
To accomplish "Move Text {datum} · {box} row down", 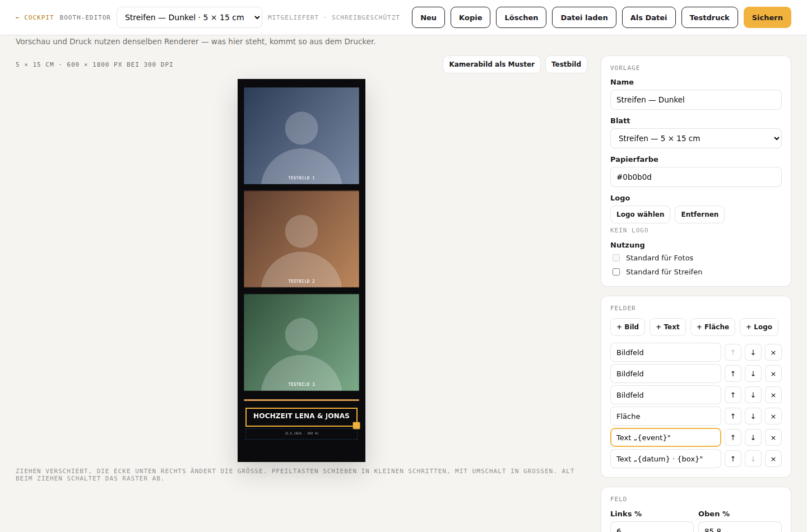I will [x=753, y=459].
